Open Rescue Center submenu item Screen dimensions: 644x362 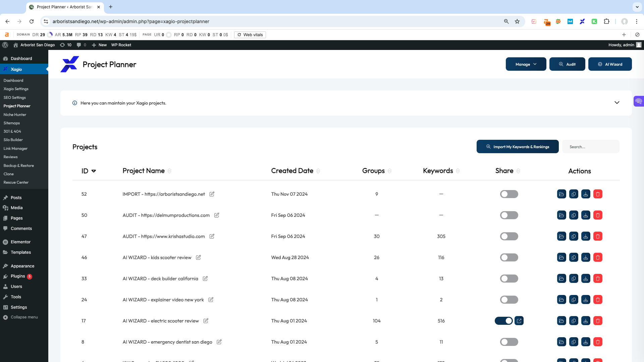point(16,182)
